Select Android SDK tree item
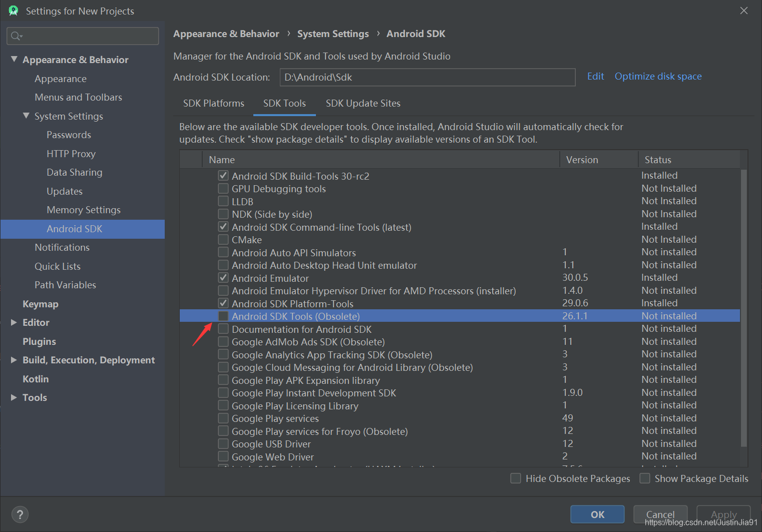 [83, 229]
